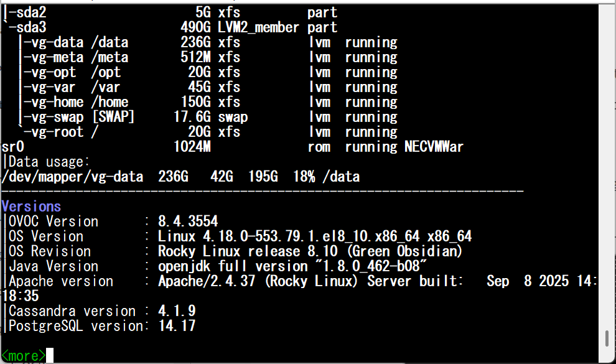This screenshot has width=616, height=364.
Task: Select the vg-opt /opt tree entry
Action: point(72,72)
